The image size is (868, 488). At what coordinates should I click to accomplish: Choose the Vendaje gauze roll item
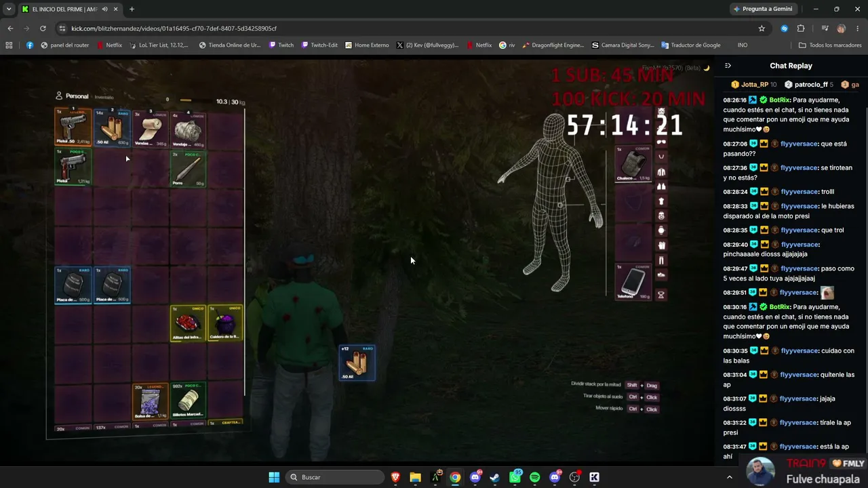[x=188, y=129]
